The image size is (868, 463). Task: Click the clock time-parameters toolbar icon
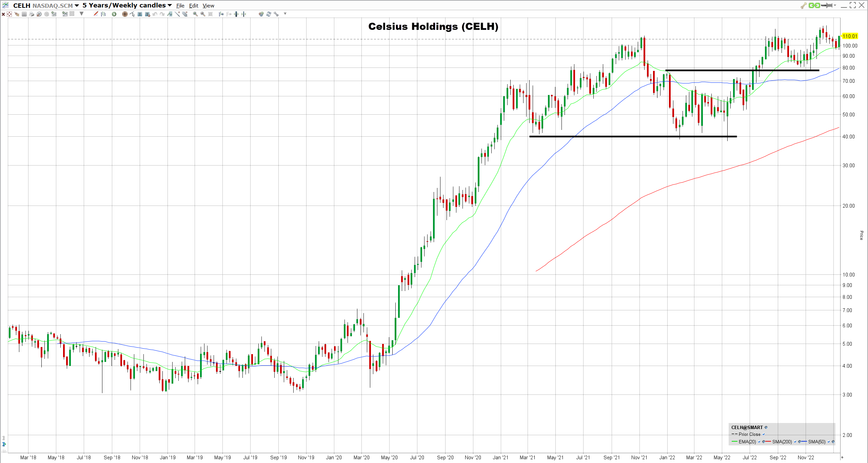coord(39,14)
